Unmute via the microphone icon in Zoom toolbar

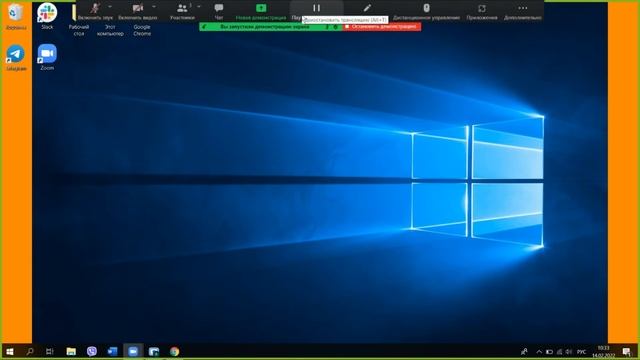tap(96, 8)
